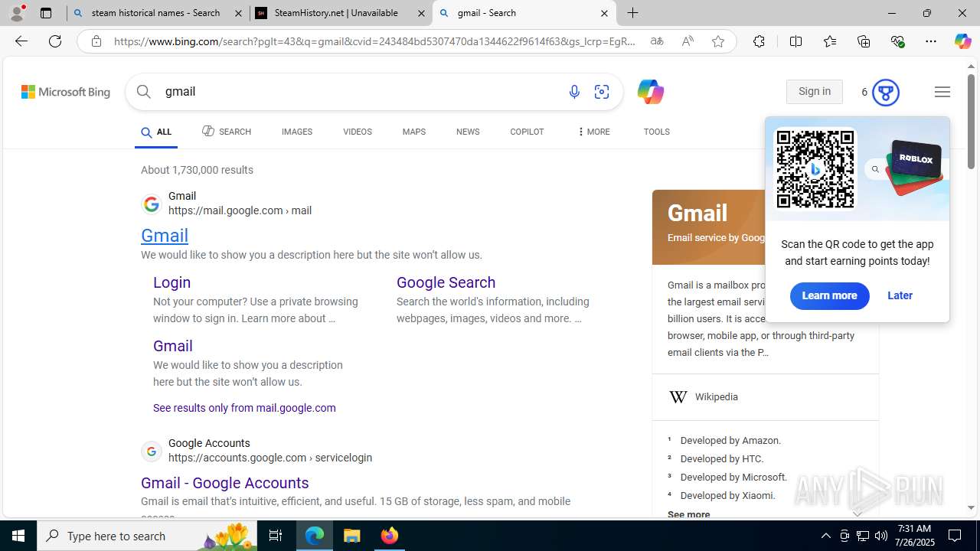The width and height of the screenshot is (980, 551).
Task: Open a new tab with plus button
Action: point(633,13)
